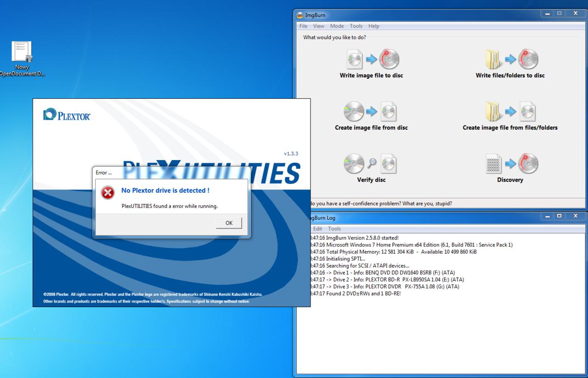
Task: Open the View menu in ImgBurn
Action: point(319,26)
